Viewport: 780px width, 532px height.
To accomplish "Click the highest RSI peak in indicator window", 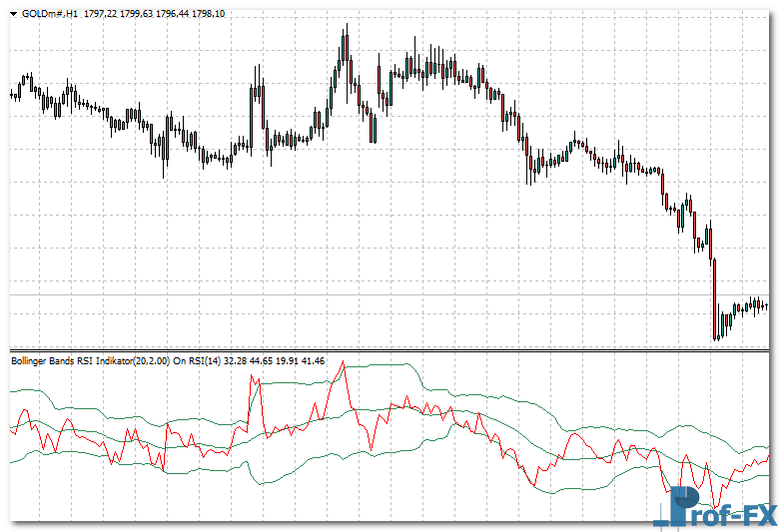I will tap(343, 363).
